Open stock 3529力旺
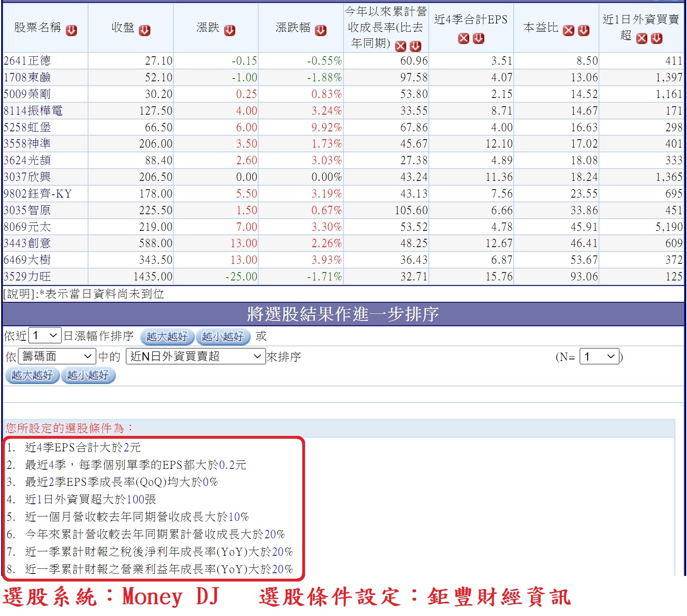This screenshot has width=687, height=616. (x=27, y=276)
